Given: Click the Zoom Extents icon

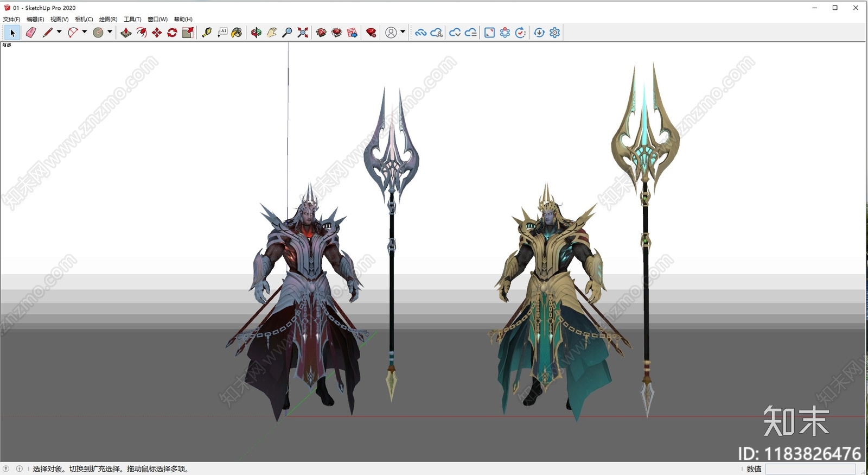Looking at the screenshot, I should (x=303, y=33).
